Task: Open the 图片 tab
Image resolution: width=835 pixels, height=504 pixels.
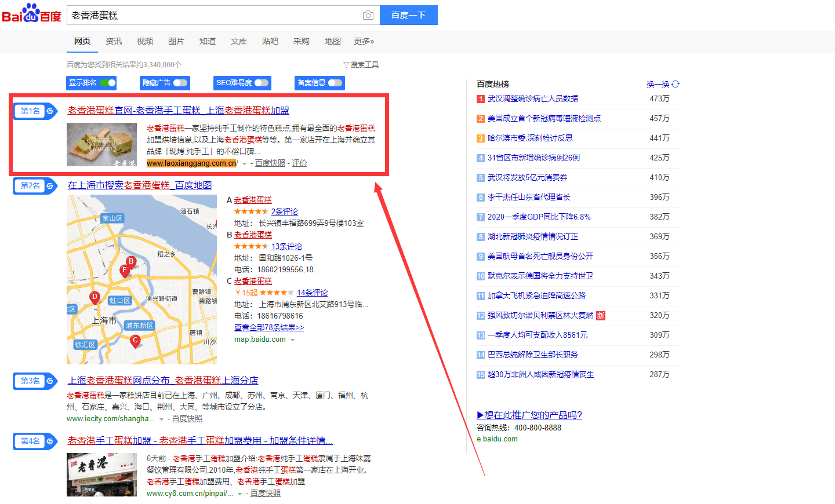Action: 176,41
